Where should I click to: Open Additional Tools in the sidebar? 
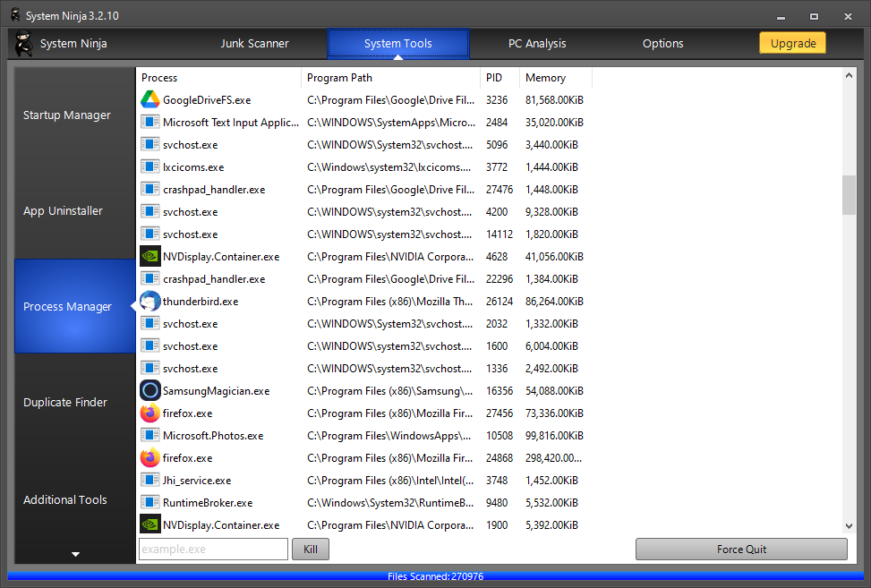pyautogui.click(x=75, y=499)
